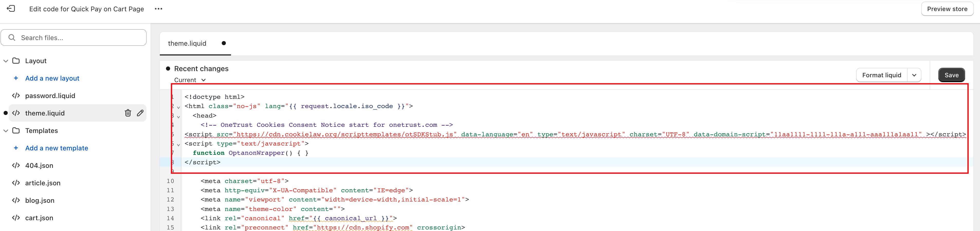Click the Preview store button
The height and width of the screenshot is (231, 980).
947,9
